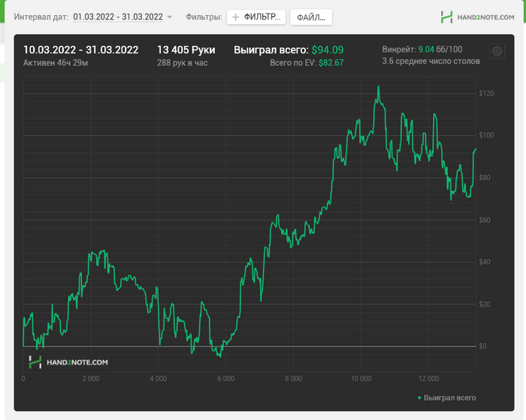Click the $40 y-axis label
The width and height of the screenshot is (526, 420).
pyautogui.click(x=485, y=262)
